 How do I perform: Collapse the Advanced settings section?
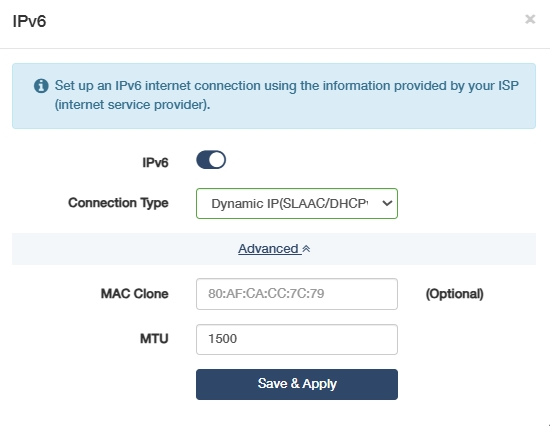pos(274,249)
